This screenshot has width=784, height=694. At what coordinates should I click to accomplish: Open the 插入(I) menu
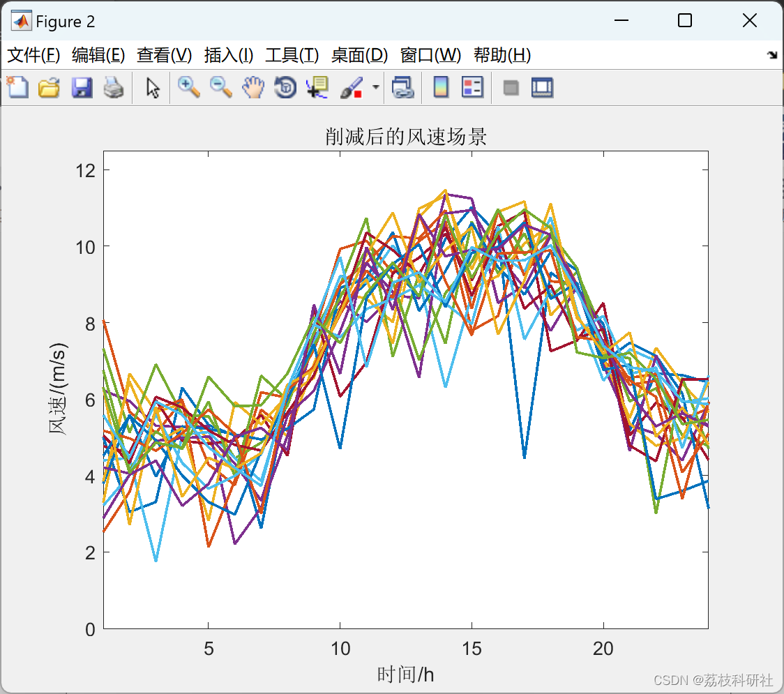(x=228, y=55)
